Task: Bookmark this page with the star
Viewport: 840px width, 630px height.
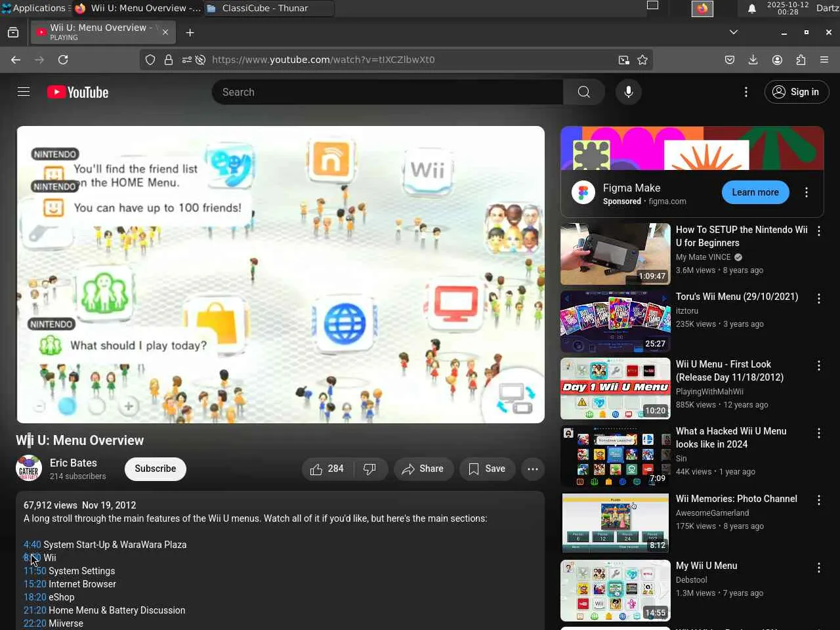Action: pos(642,60)
